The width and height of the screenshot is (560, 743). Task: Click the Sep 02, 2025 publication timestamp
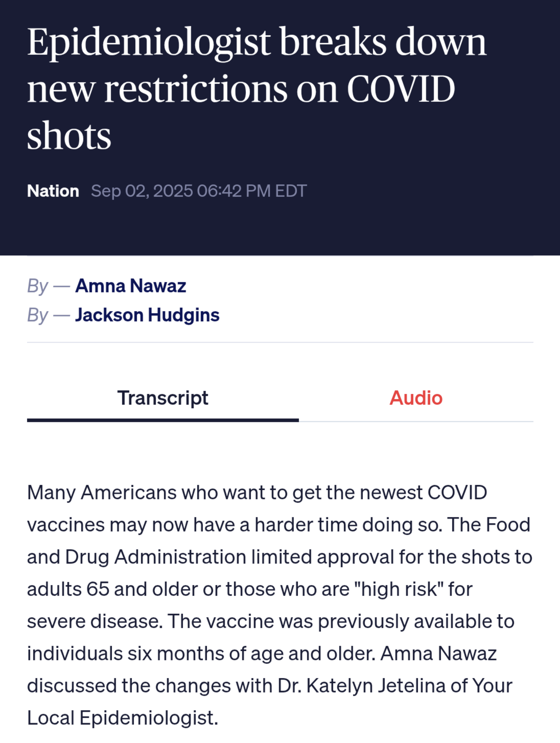tap(199, 191)
